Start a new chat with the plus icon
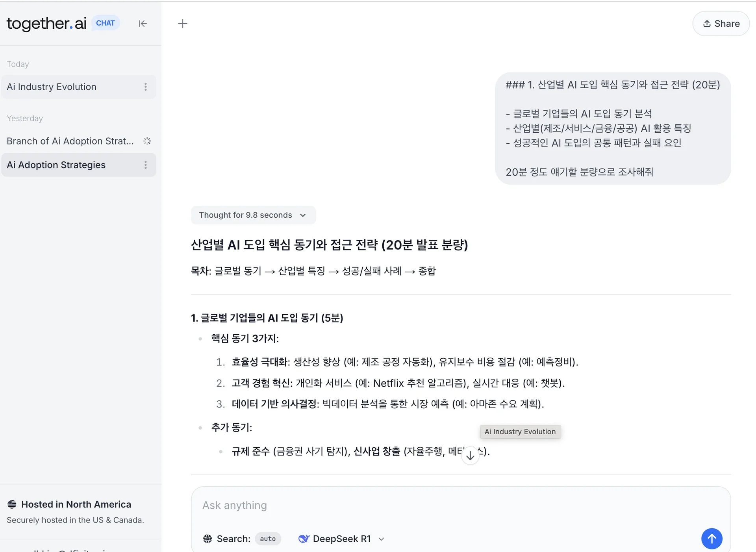Image resolution: width=756 pixels, height=552 pixels. pyautogui.click(x=183, y=24)
